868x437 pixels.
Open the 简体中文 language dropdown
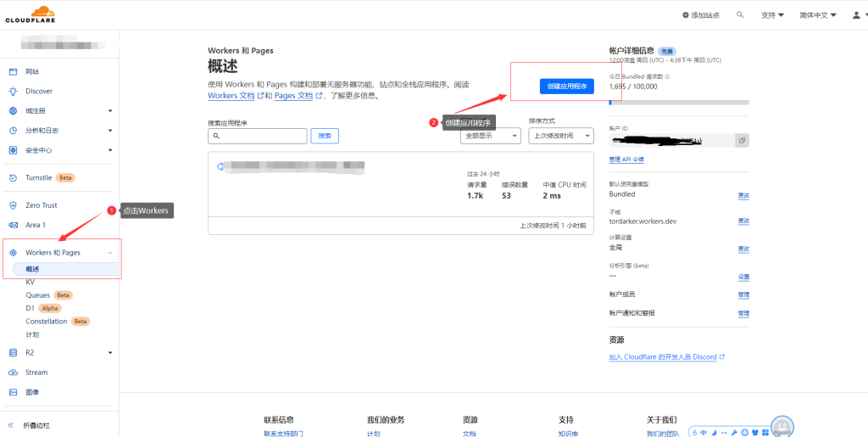coord(818,15)
